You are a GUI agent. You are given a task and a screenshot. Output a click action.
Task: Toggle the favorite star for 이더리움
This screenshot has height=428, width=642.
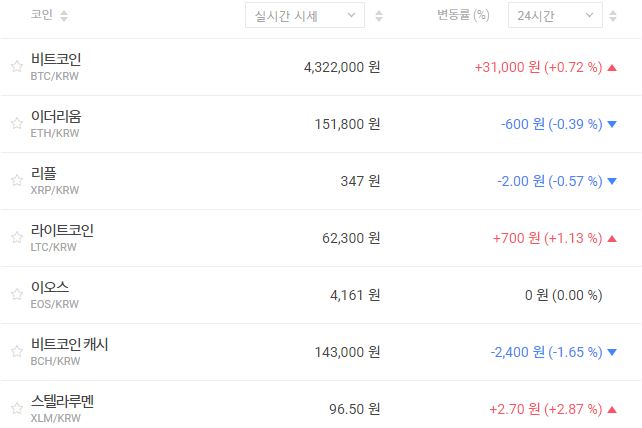(16, 124)
